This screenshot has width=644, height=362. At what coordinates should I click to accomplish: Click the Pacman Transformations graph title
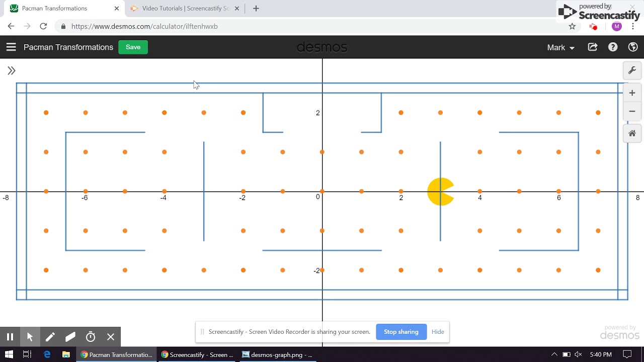[x=68, y=47]
